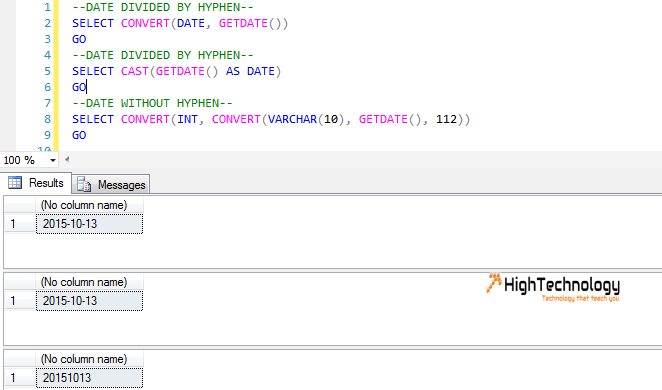Click the GO statement on line 9
The width and height of the screenshot is (662, 390).
tap(79, 135)
